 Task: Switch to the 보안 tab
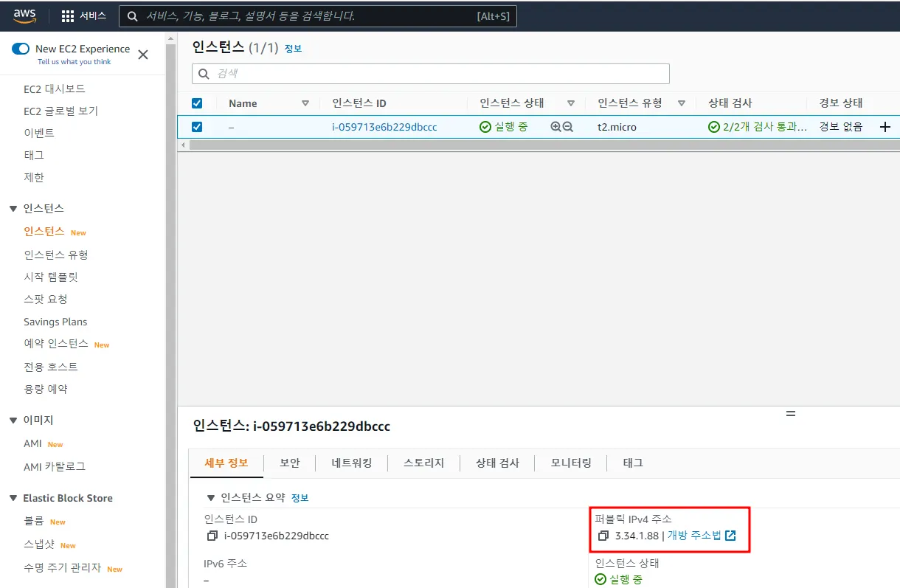click(x=290, y=463)
